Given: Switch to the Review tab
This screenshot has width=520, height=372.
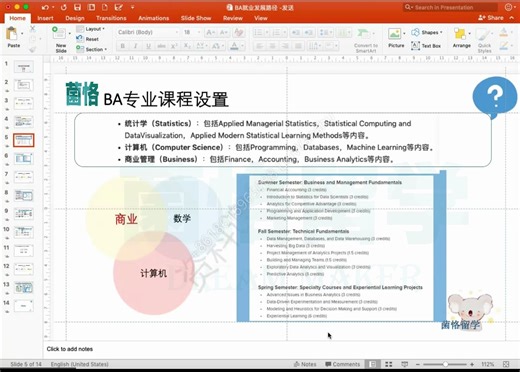Looking at the screenshot, I should click(233, 18).
